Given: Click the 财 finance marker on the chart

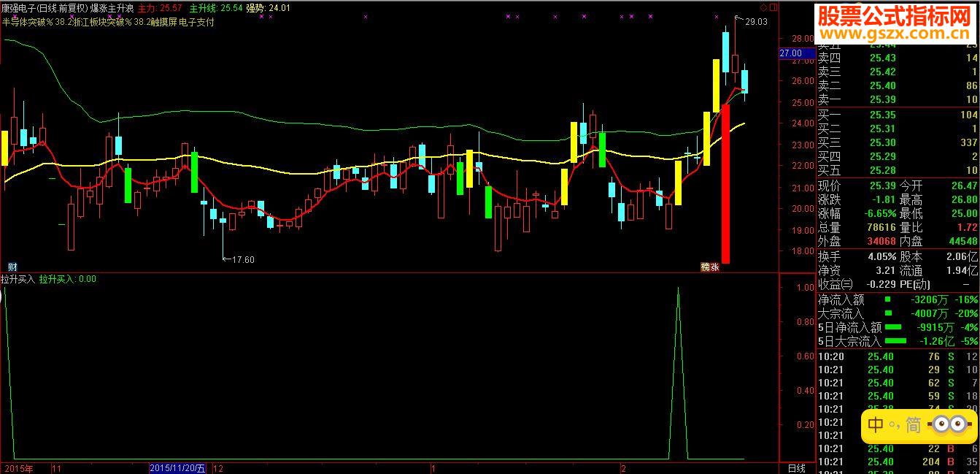Looking at the screenshot, I should (x=12, y=267).
